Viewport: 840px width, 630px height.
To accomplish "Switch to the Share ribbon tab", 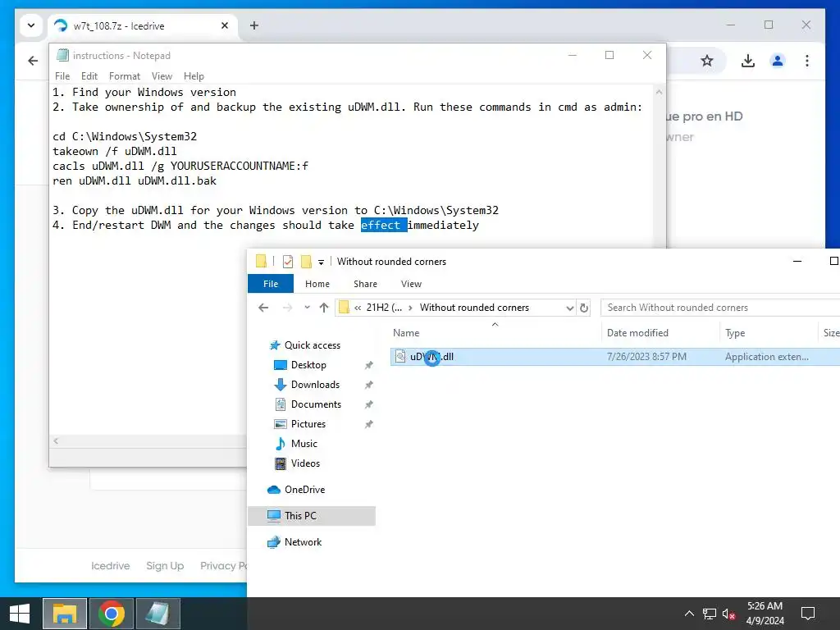I will point(365,284).
